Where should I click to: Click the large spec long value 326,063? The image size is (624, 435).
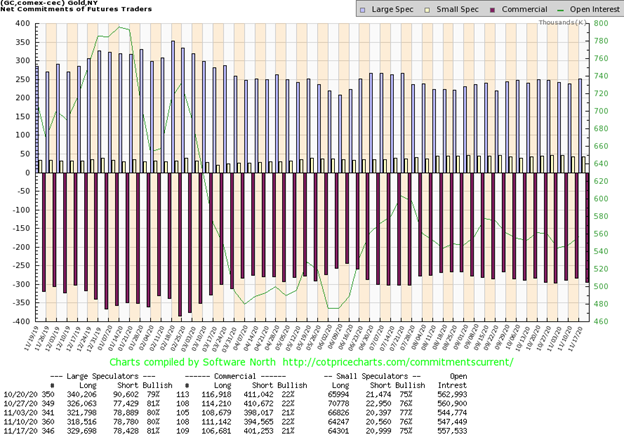tap(82, 404)
